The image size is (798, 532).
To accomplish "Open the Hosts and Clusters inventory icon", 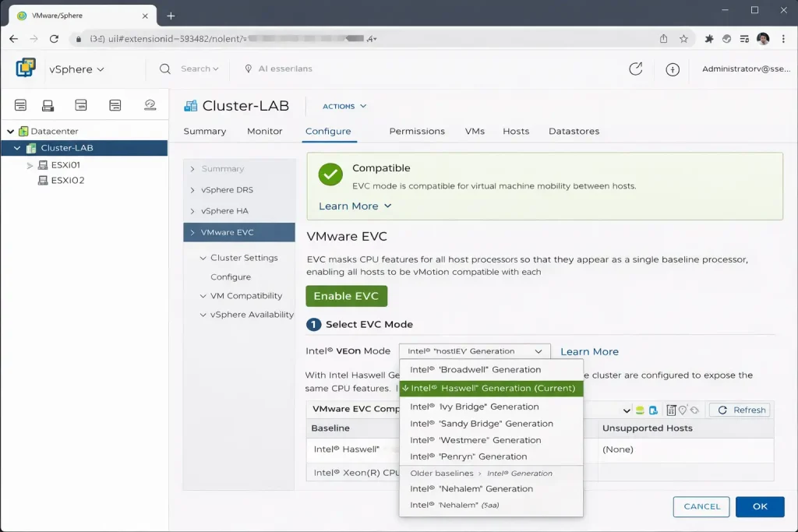I will (x=20, y=105).
